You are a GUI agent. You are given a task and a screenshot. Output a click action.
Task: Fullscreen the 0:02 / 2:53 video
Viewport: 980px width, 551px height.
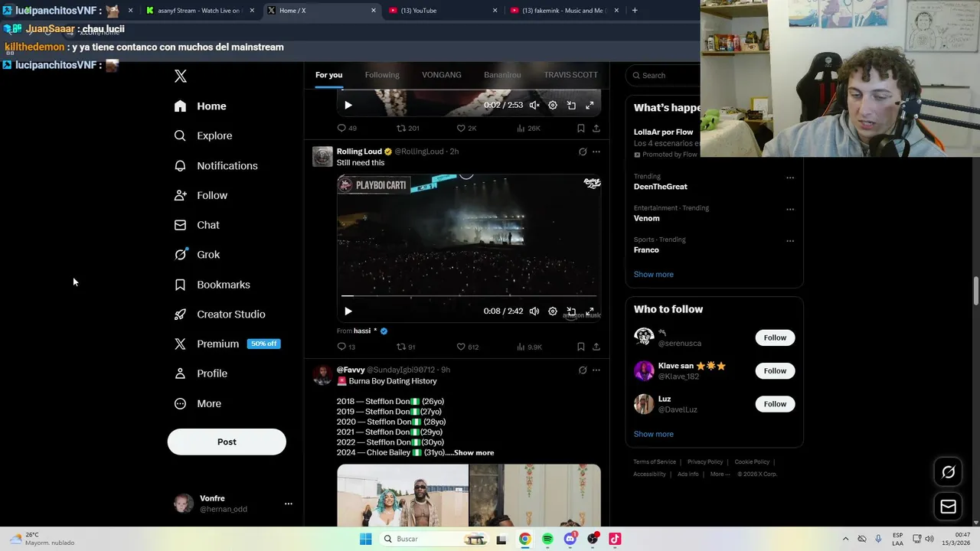point(590,106)
